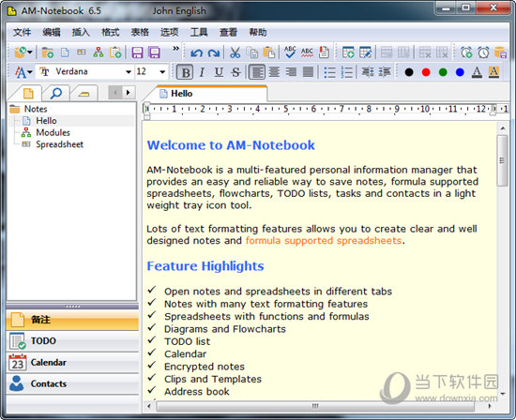Paste from clipboard icon
The width and height of the screenshot is (516, 420).
[269, 52]
